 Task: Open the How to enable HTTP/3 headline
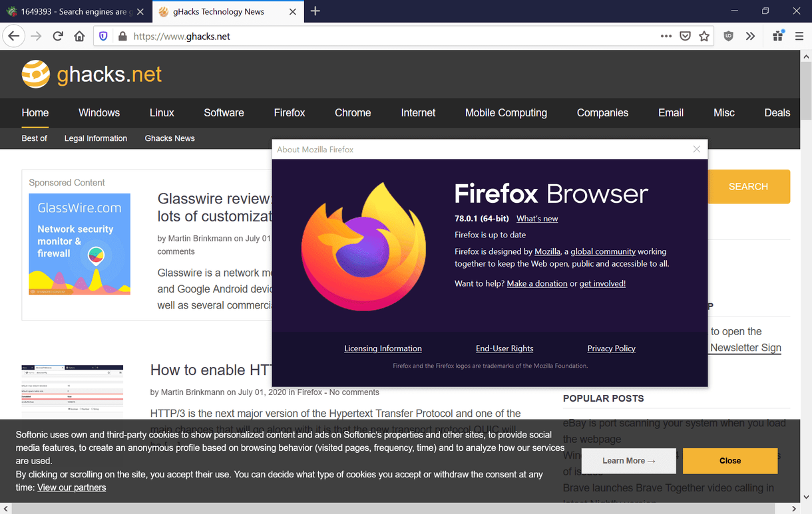click(x=210, y=370)
